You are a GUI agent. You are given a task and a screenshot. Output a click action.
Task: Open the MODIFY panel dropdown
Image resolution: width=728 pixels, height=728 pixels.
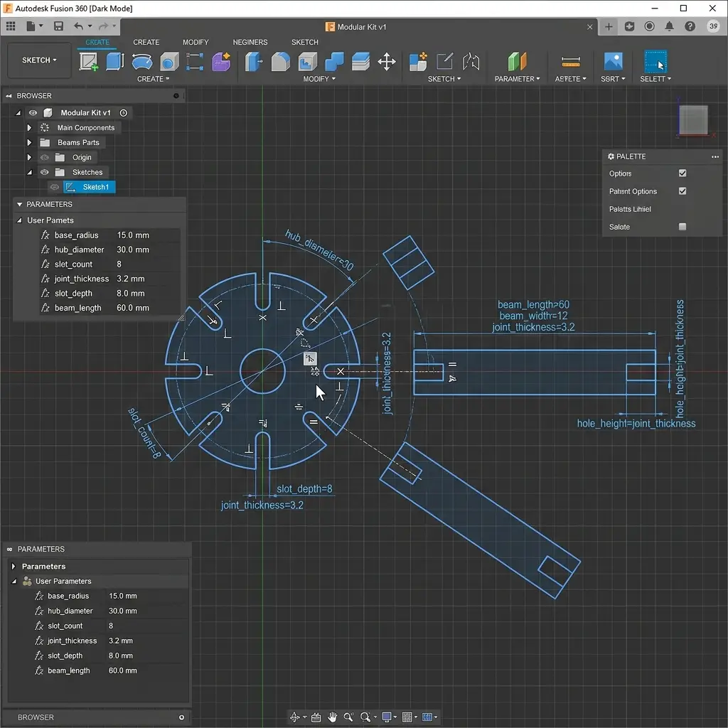319,79
